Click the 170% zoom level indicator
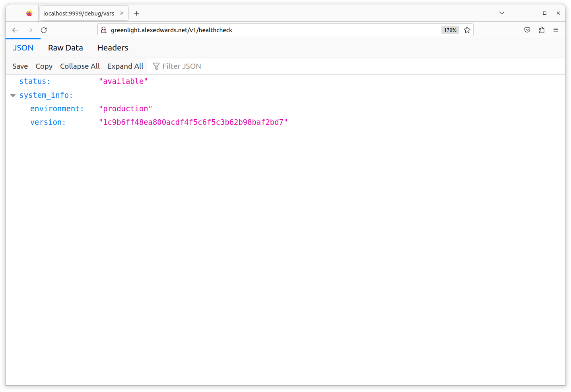 tap(450, 30)
